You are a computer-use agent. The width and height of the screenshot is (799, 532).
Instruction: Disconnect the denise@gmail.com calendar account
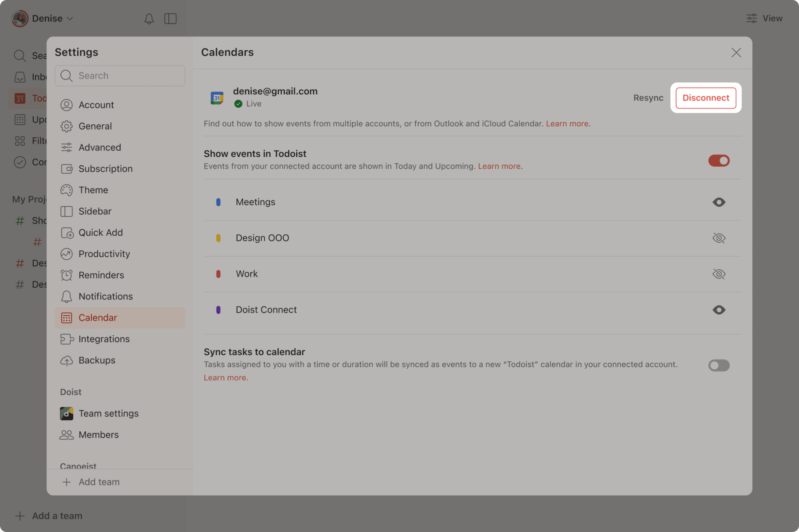click(x=706, y=98)
